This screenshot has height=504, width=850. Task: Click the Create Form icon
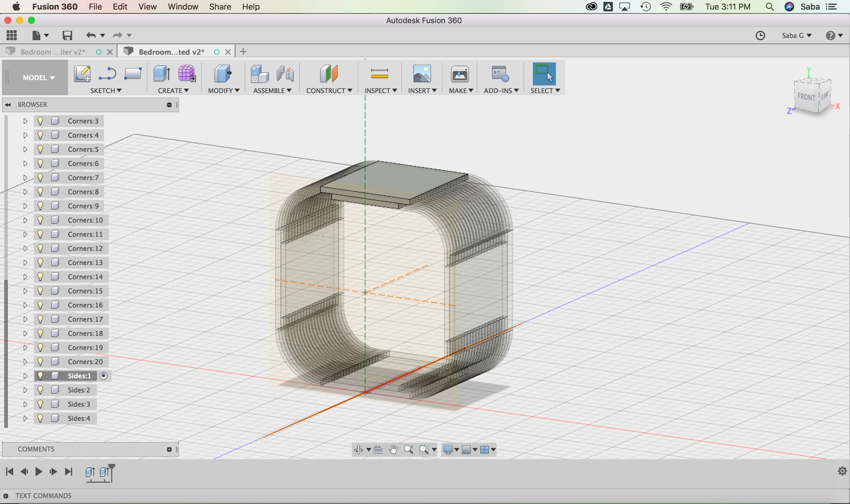point(187,73)
